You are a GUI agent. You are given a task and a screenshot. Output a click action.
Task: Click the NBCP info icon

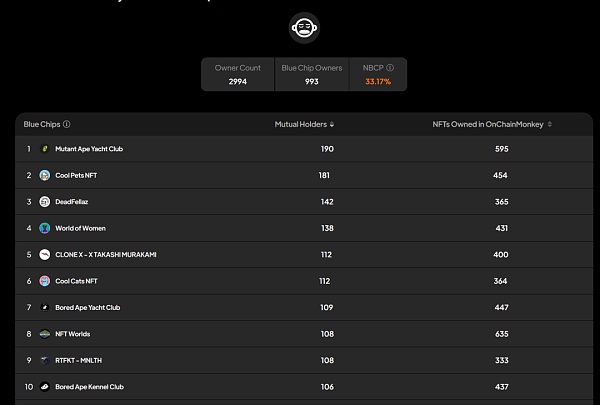390,68
